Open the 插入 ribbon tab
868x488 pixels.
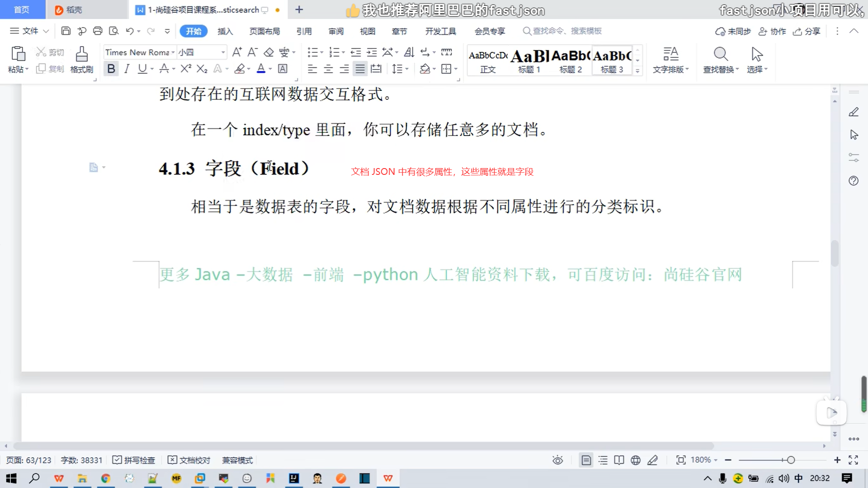225,31
